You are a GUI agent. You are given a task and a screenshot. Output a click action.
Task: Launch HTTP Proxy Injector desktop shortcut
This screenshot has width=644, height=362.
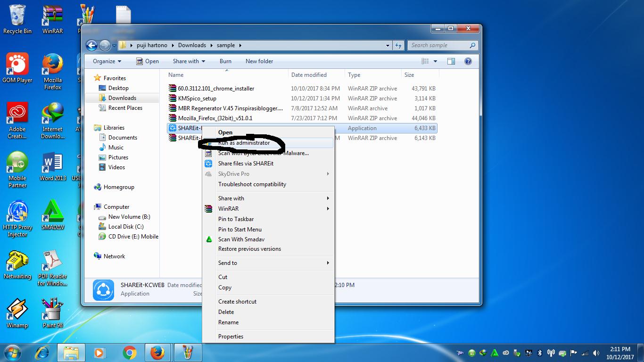coord(17,218)
